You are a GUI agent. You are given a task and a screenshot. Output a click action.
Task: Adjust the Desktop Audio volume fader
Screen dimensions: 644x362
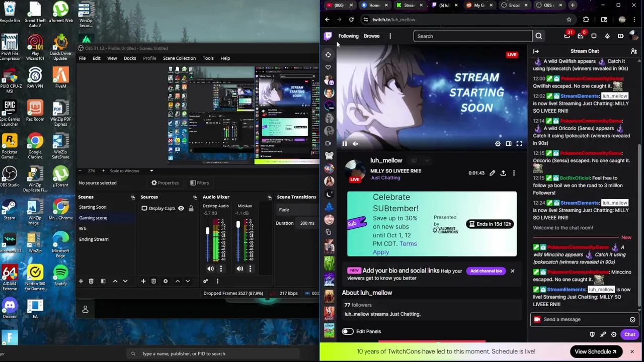coord(207,231)
